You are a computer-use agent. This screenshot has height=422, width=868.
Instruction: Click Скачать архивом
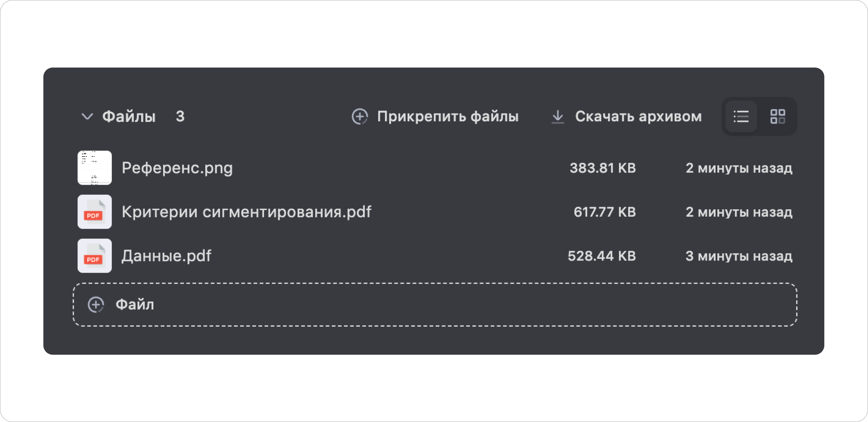pyautogui.click(x=638, y=117)
